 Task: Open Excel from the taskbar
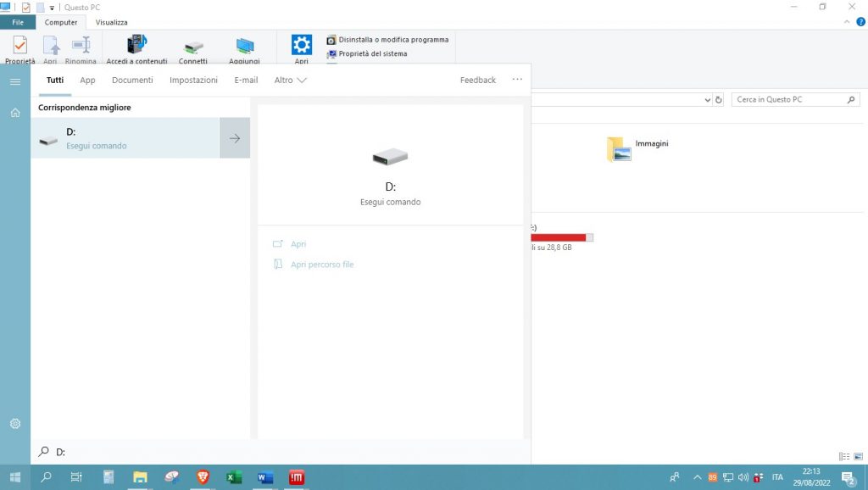[x=234, y=477]
